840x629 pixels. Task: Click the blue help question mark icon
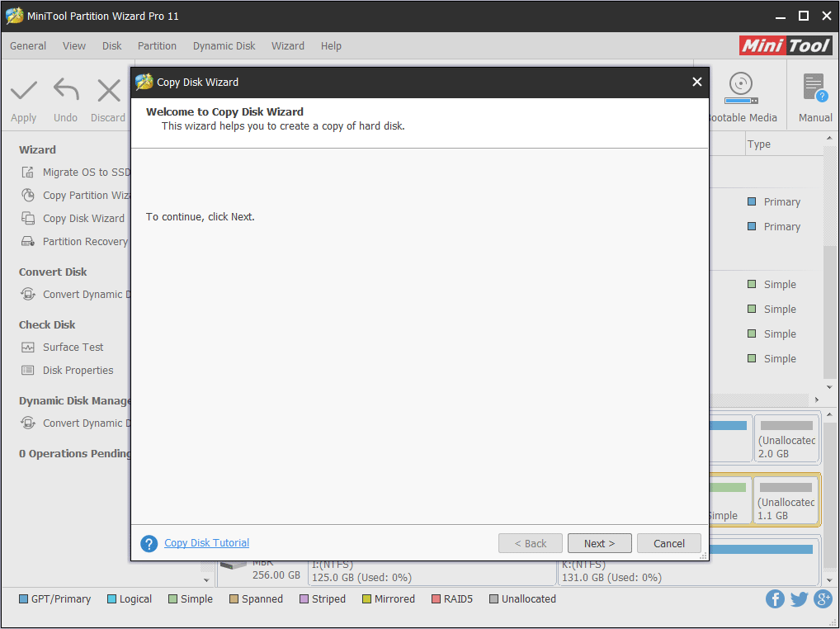coord(149,543)
